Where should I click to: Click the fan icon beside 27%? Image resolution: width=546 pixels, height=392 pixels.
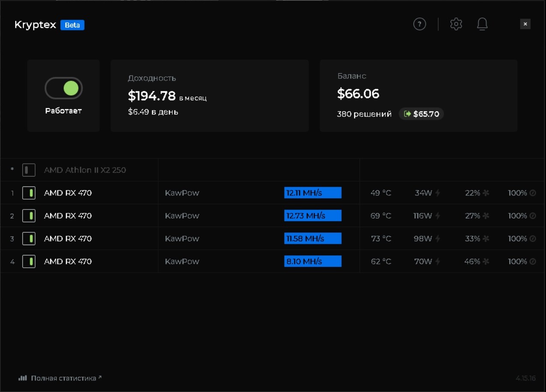486,216
